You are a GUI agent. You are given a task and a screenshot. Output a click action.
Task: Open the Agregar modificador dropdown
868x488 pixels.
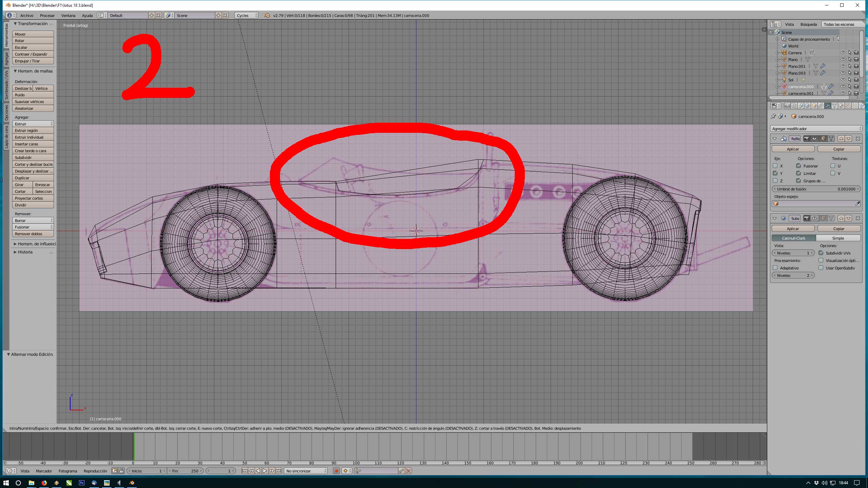816,129
